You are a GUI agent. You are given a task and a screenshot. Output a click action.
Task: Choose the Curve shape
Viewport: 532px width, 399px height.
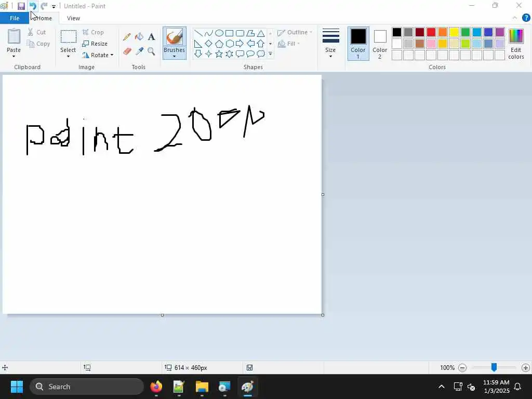point(209,33)
